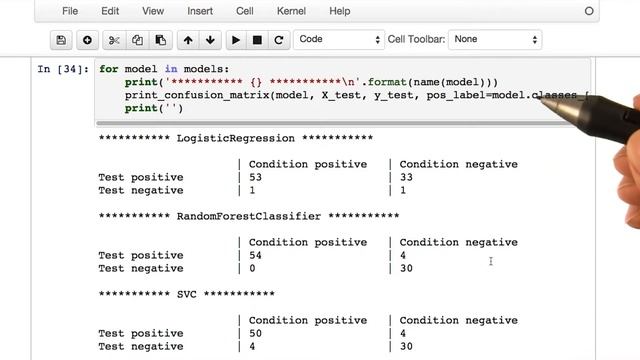Move selected cell up arrow
Screen dimensions: 640x360
[188, 40]
